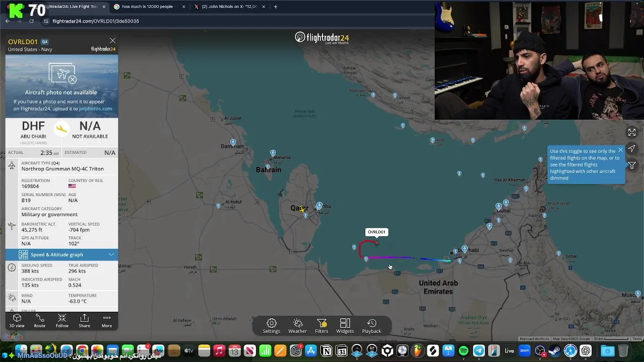Image resolution: width=644 pixels, height=362 pixels.
Task: Close the John Nichols on X tab
Action: click(x=263, y=7)
